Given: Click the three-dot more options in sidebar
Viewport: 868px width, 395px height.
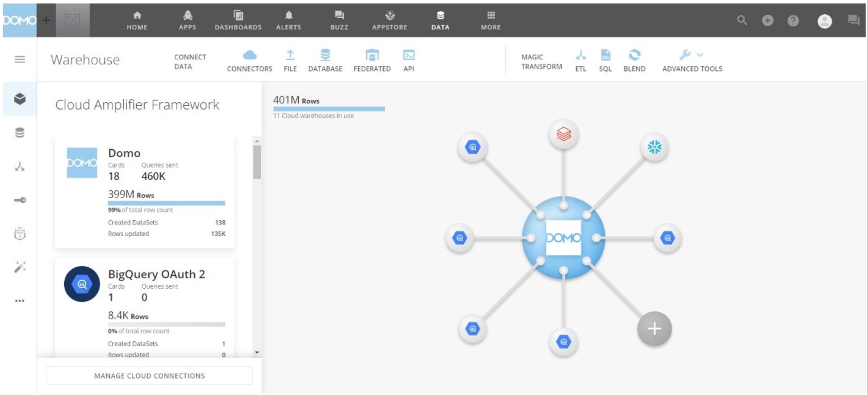Looking at the screenshot, I should 19,300.
